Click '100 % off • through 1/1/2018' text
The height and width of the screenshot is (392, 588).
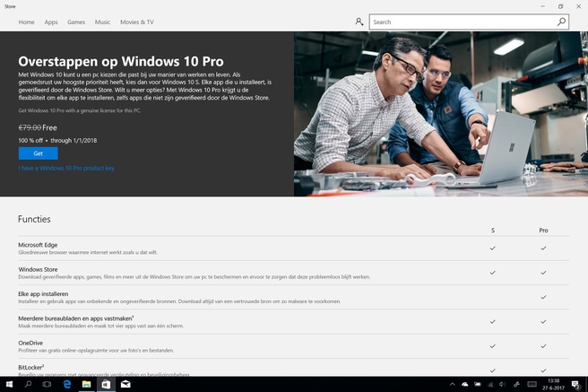pyautogui.click(x=57, y=140)
